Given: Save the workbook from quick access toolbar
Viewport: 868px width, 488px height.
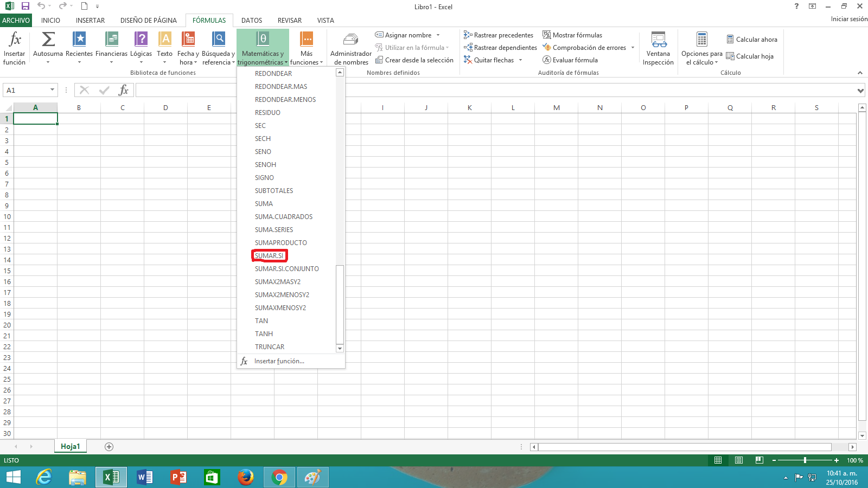Looking at the screenshot, I should (x=25, y=7).
